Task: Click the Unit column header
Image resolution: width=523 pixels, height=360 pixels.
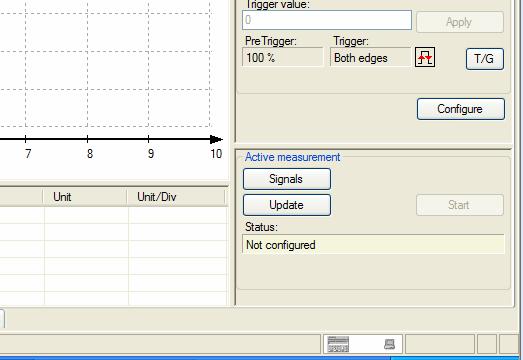Action: click(x=85, y=197)
